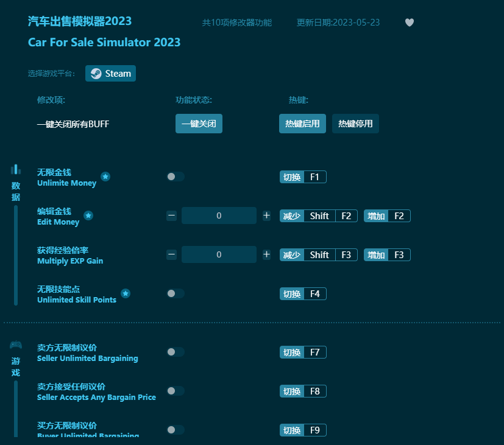
Task: Increase Edit Money value with plus button
Action: (266, 215)
